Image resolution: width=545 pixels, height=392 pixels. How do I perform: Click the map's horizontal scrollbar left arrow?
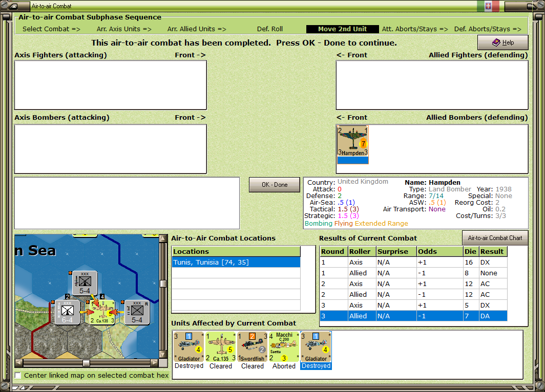(19, 363)
